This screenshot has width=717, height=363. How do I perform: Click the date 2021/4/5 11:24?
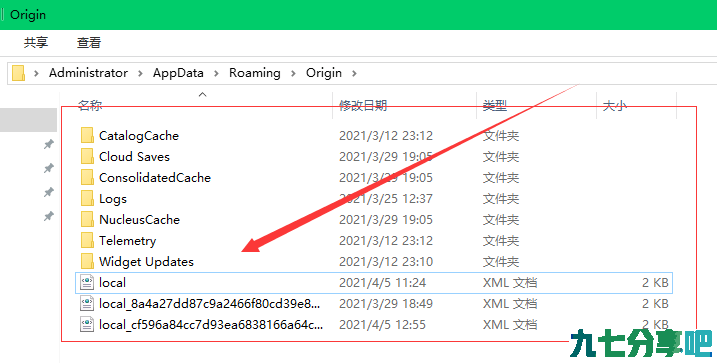tap(382, 283)
